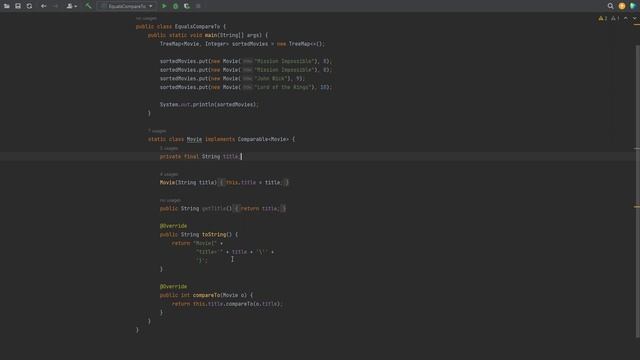Click the editor vertical scrollbar

(637, 191)
